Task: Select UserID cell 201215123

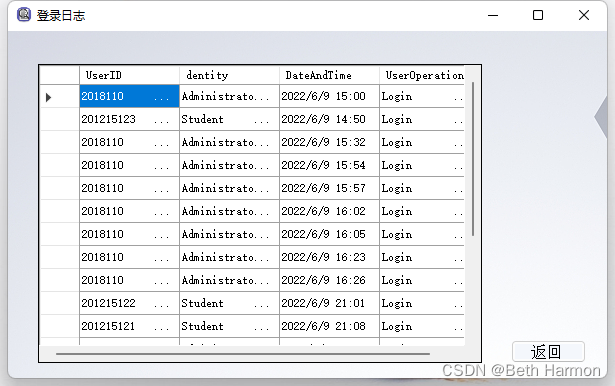Action: (x=129, y=119)
